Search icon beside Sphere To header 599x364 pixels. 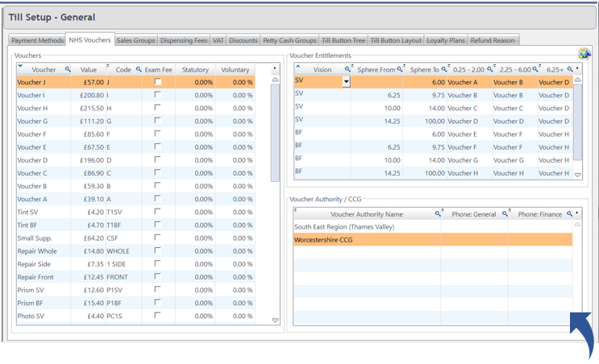(x=444, y=69)
